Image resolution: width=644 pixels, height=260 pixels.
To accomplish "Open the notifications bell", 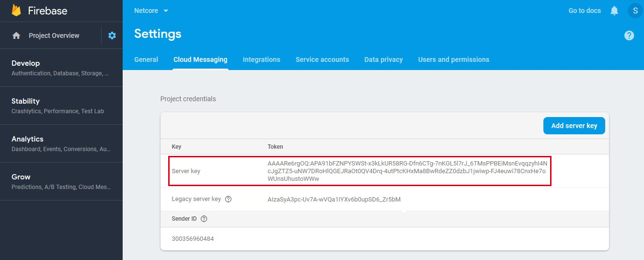I will [x=614, y=11].
